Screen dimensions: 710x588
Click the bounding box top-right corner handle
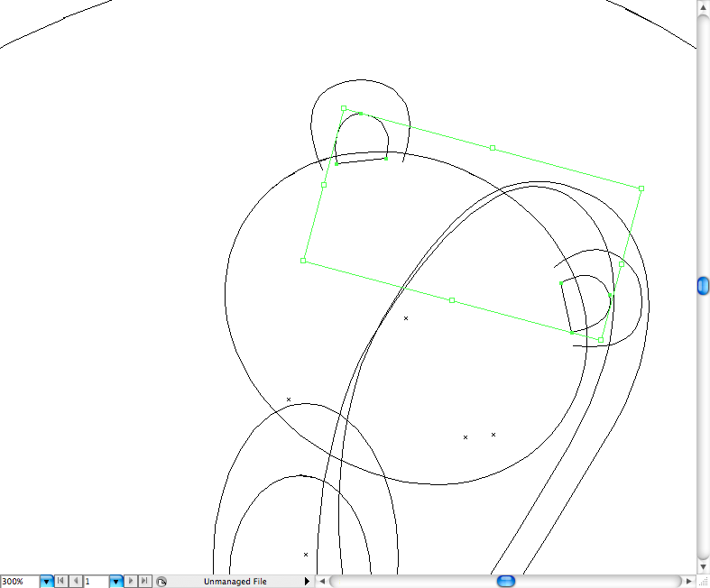pos(641,188)
